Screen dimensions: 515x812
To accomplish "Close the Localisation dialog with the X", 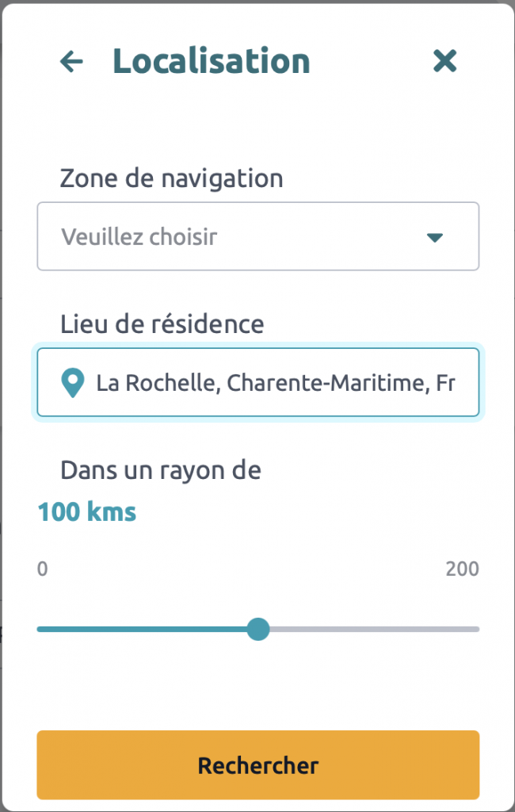I will click(444, 61).
